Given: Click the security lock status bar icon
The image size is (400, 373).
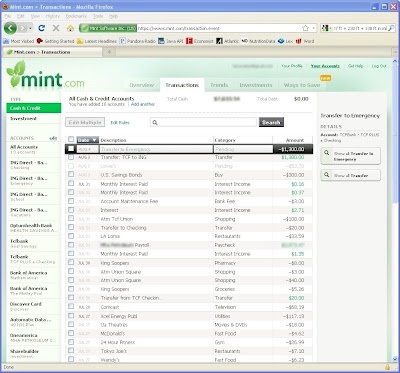Looking at the screenshot, I should point(387,367).
